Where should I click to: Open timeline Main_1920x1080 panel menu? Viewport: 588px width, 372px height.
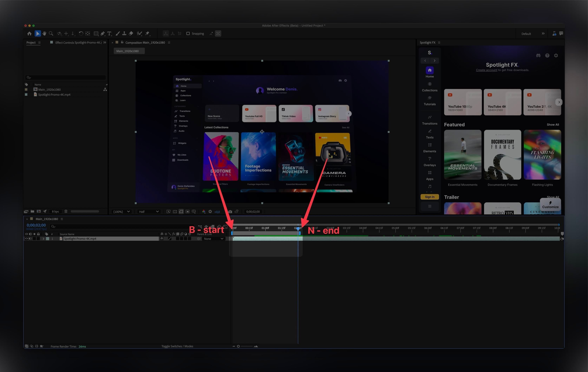point(62,219)
